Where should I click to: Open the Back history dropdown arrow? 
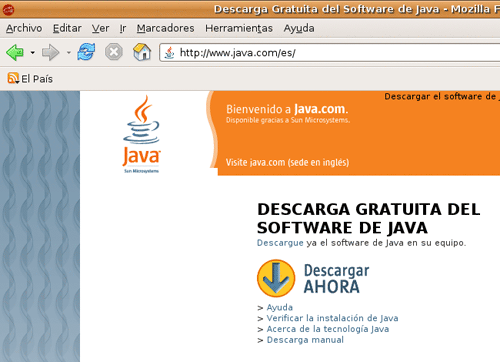(x=33, y=53)
